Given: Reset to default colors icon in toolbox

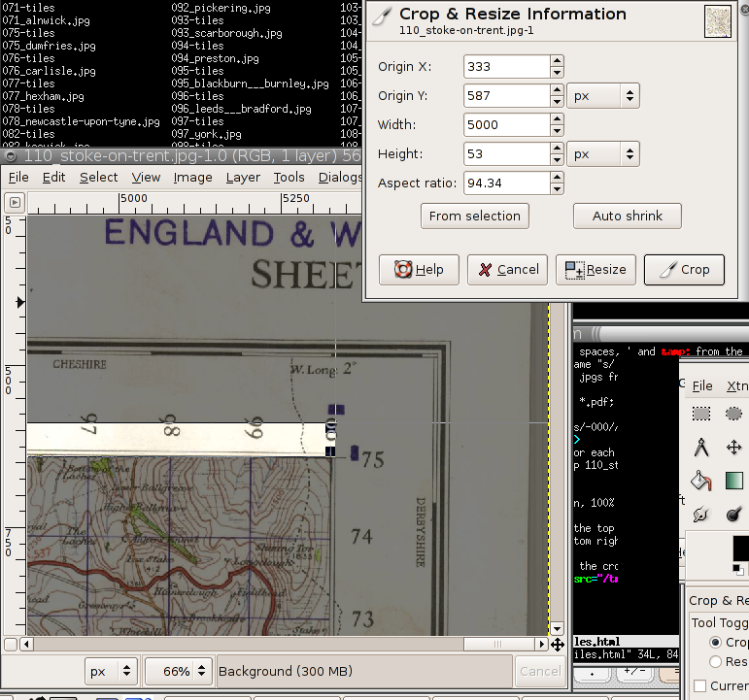Looking at the screenshot, I should (738, 569).
